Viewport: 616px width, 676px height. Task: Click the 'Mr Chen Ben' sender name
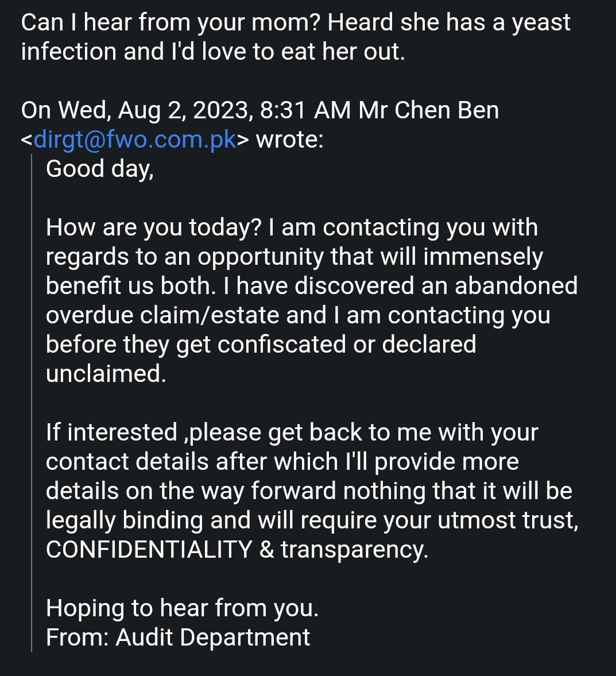pyautogui.click(x=428, y=110)
